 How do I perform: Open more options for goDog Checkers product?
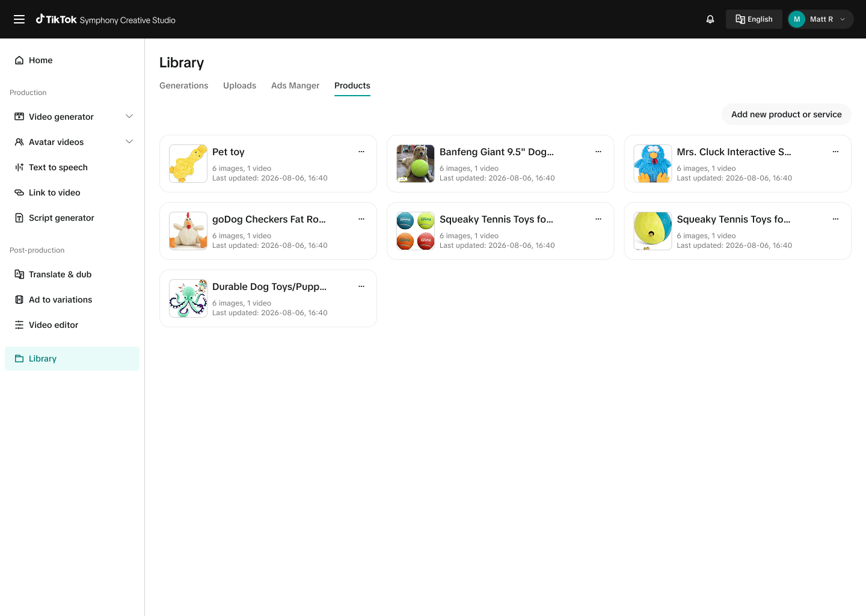[x=361, y=219]
